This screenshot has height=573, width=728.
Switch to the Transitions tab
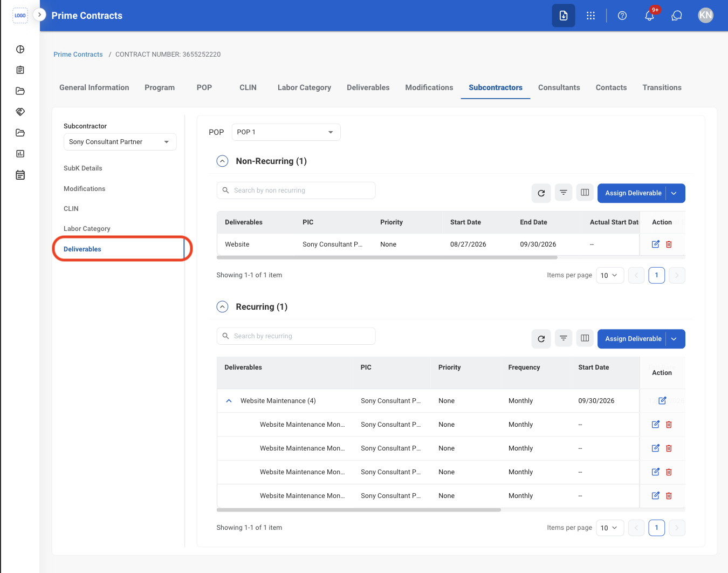click(662, 87)
